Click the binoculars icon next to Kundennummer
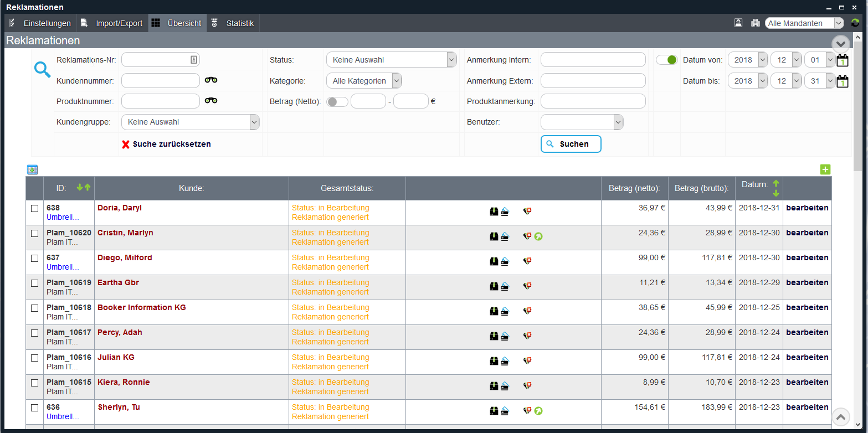This screenshot has width=868, height=433. pos(210,80)
